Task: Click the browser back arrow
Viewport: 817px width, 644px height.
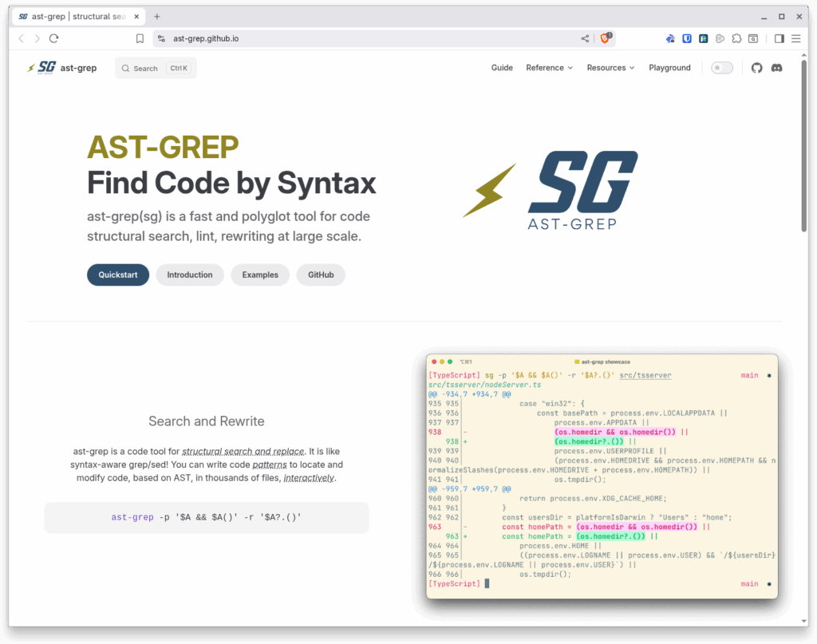Action: coord(21,38)
